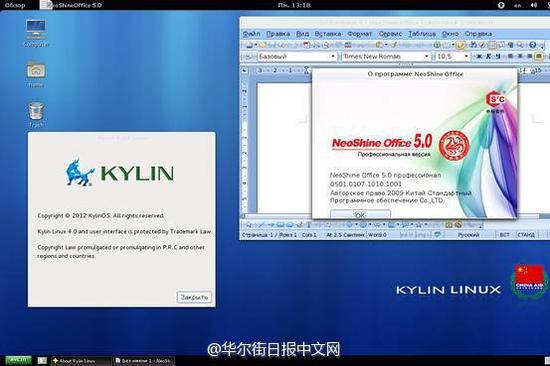Open the Формат menu
This screenshot has height=366, width=550.
(x=360, y=34)
